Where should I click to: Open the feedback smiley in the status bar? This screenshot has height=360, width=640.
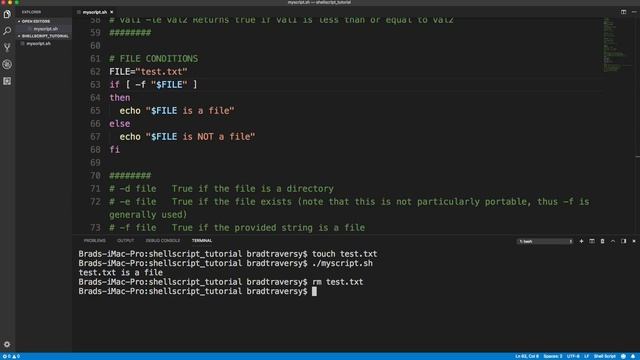click(x=623, y=356)
